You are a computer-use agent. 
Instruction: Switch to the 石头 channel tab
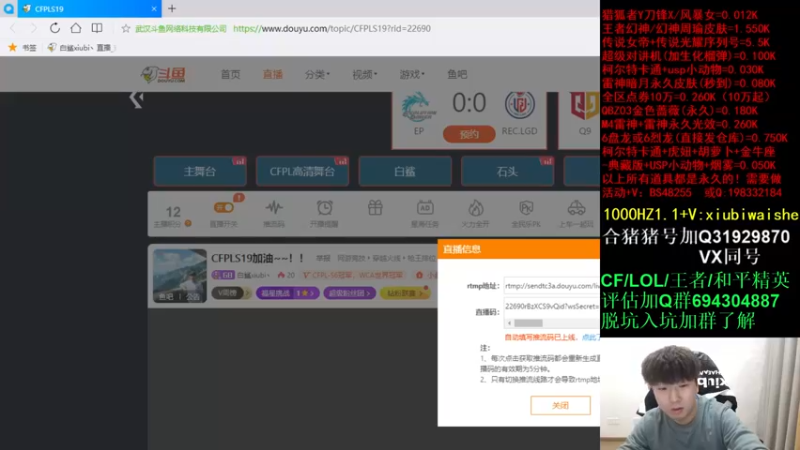[507, 171]
